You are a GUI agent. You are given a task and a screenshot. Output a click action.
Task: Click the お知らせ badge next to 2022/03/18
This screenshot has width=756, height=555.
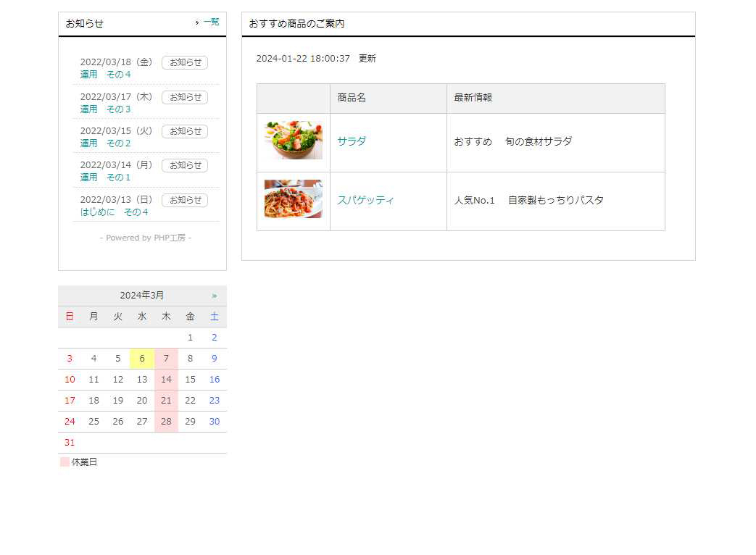pos(185,62)
